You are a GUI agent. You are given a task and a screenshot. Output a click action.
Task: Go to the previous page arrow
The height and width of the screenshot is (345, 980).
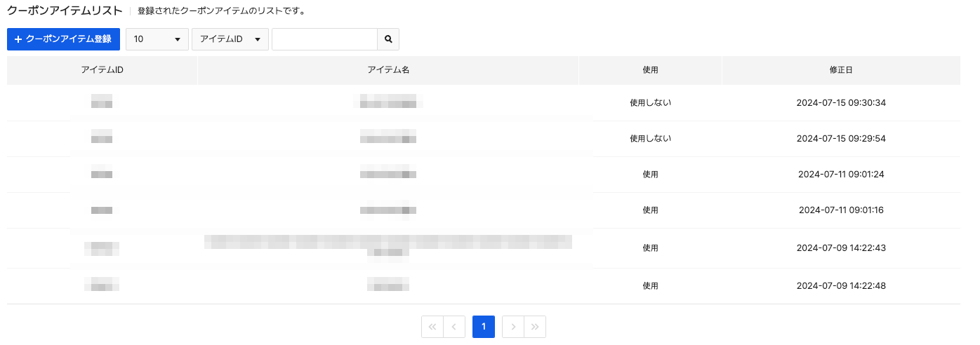(x=454, y=327)
